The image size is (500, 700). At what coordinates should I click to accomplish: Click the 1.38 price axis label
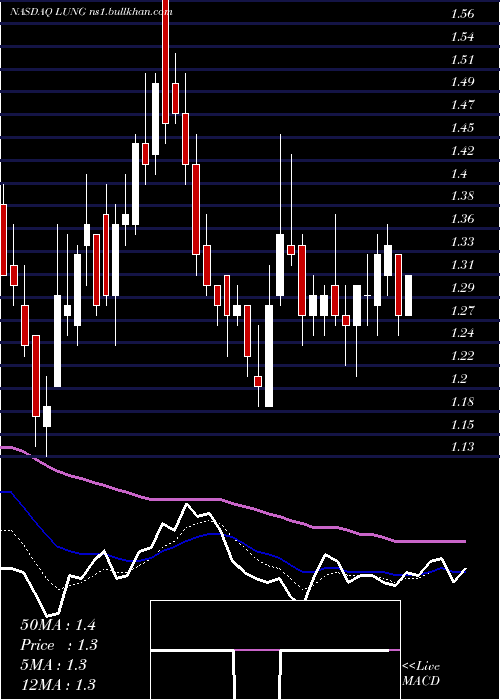click(x=462, y=196)
